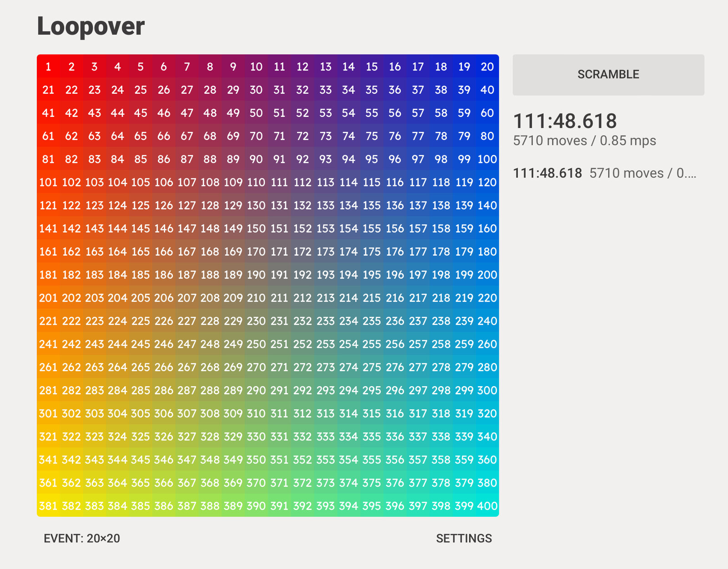Image resolution: width=728 pixels, height=569 pixels.
Task: Click tile number 147
Action: [187, 228]
